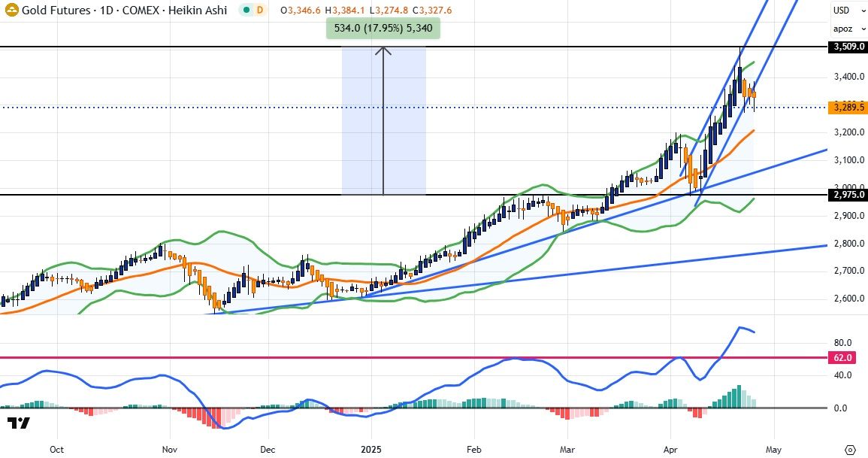
Task: Click the 80.0 indicator scale label
Action: click(x=842, y=343)
